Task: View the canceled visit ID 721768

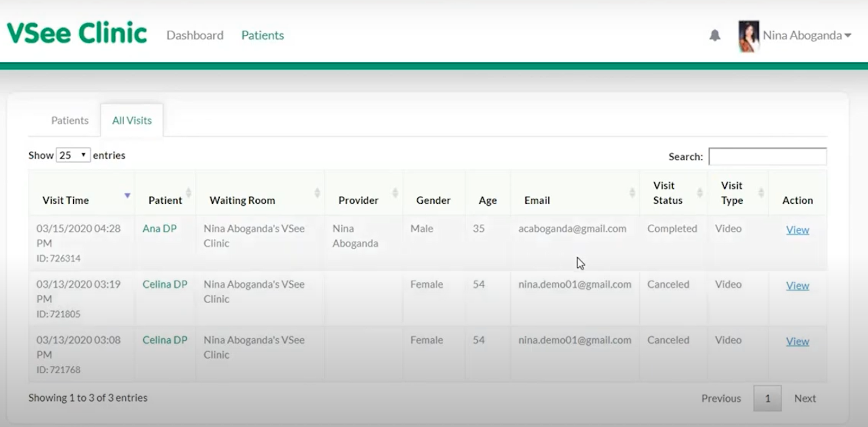Action: click(x=797, y=341)
